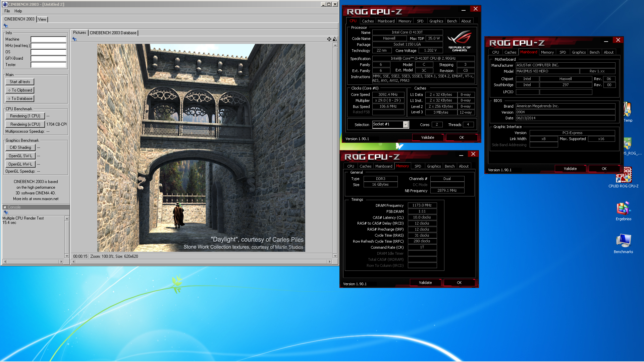Click console horizontal scrollbar right arrow
The image size is (644, 362).
pos(61,261)
